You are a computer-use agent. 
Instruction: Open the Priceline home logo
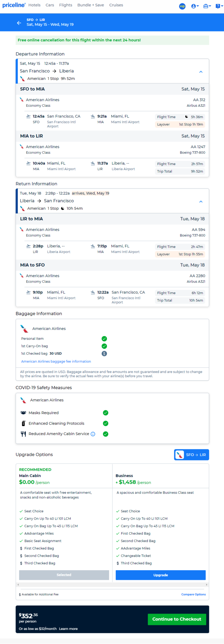(14, 5)
